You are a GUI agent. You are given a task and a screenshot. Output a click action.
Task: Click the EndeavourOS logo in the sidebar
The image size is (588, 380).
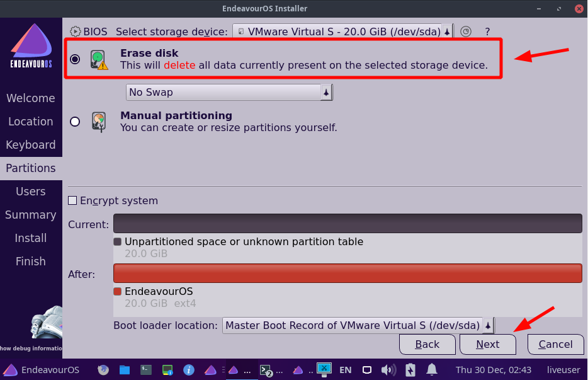[31, 45]
